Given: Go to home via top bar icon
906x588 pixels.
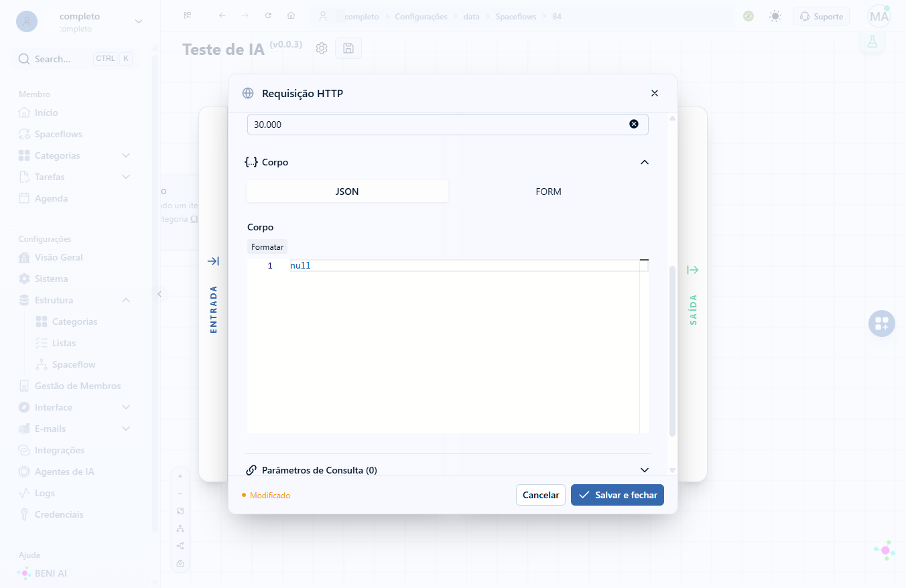Looking at the screenshot, I should coord(291,16).
